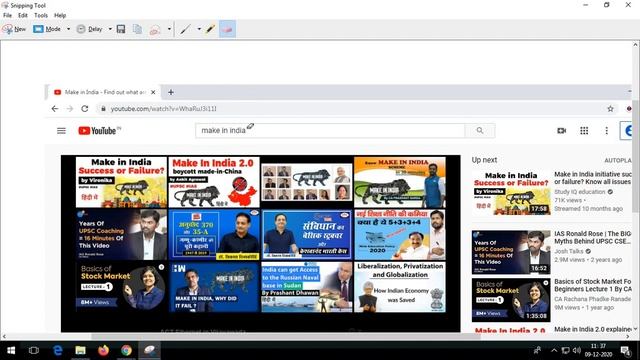Open the Windows Start menu
Image resolution: width=640 pixels, height=360 pixels.
tap(11, 350)
